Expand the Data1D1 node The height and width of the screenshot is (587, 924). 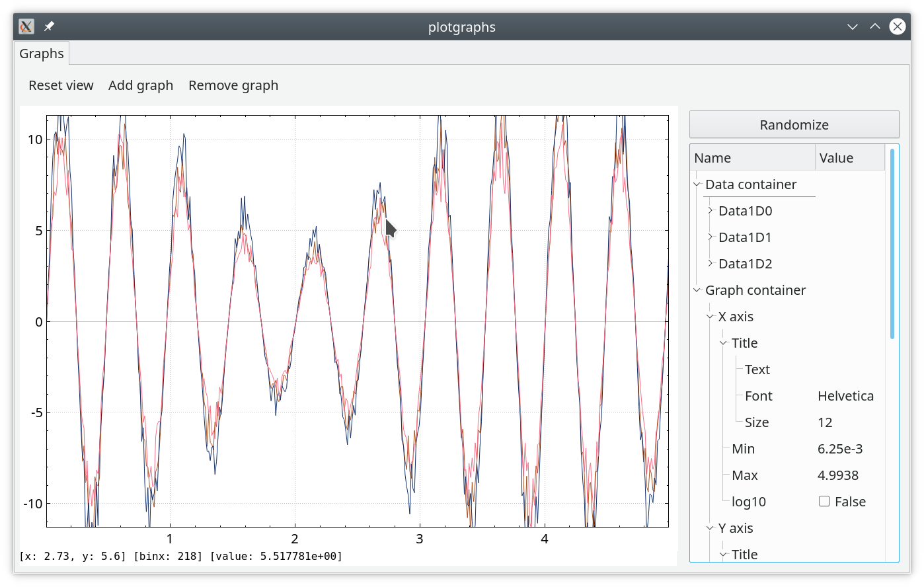click(710, 237)
